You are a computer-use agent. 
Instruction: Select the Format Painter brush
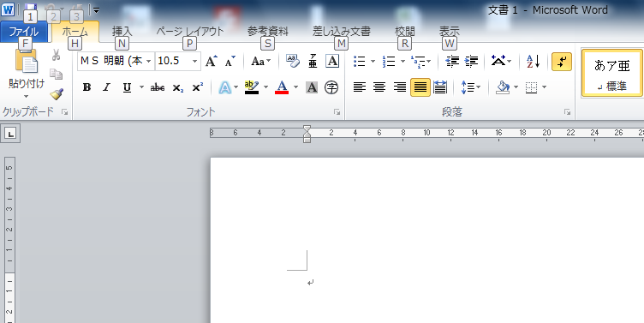coord(57,94)
